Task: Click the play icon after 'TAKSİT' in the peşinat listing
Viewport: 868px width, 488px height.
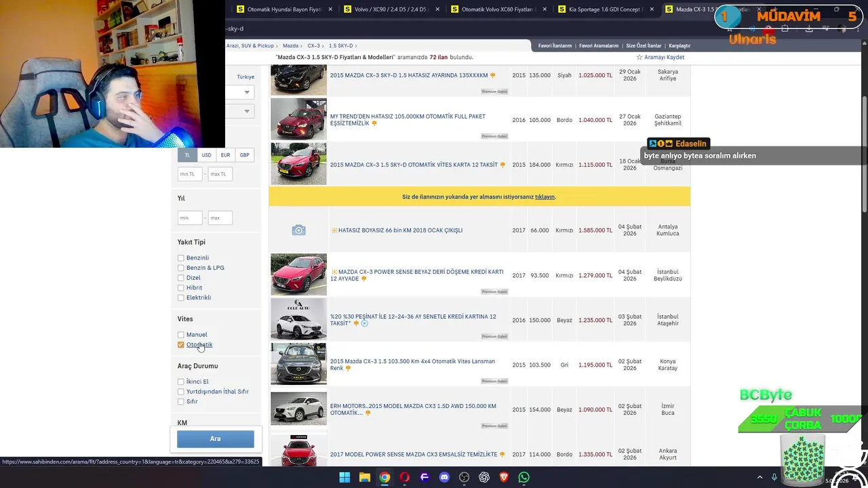Action: click(364, 323)
